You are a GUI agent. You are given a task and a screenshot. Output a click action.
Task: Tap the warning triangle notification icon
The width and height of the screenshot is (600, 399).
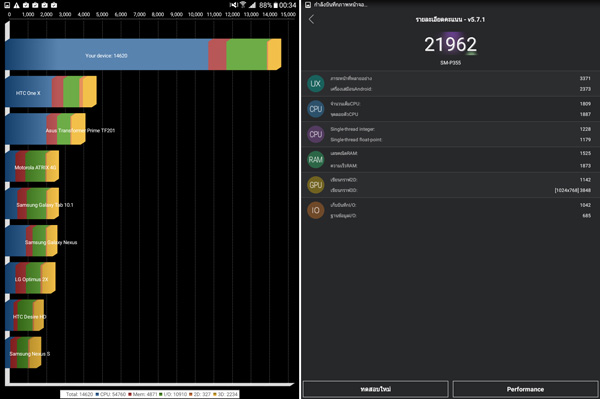click(16, 5)
